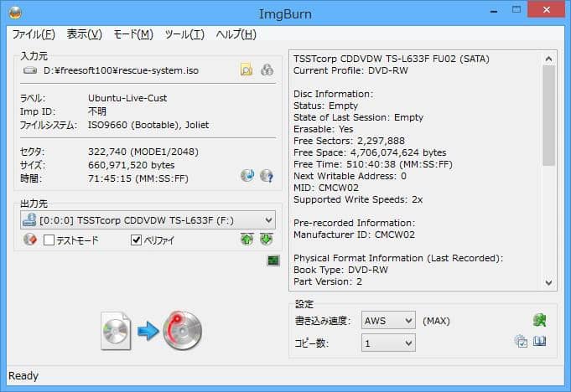Click the size value 660,971,520 bytes

(131, 165)
